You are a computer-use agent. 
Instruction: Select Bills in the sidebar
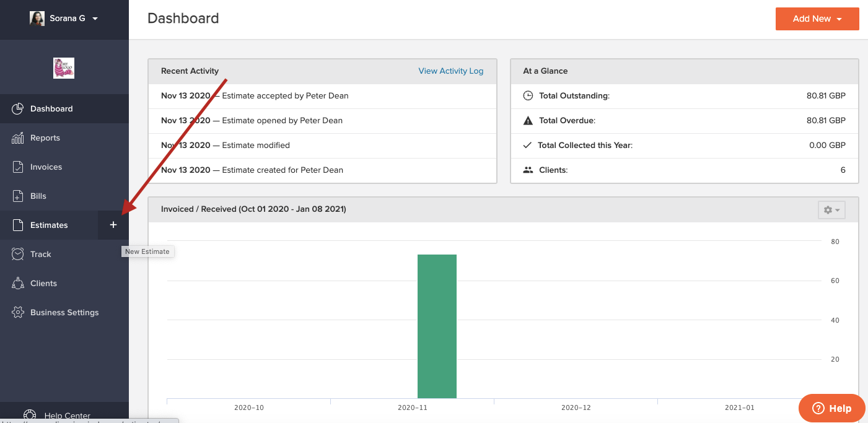pyautogui.click(x=64, y=196)
